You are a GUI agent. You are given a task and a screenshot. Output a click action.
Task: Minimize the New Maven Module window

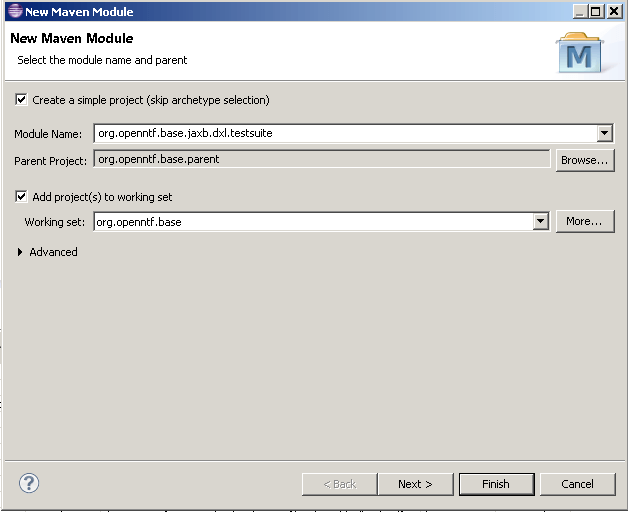pyautogui.click(x=582, y=11)
